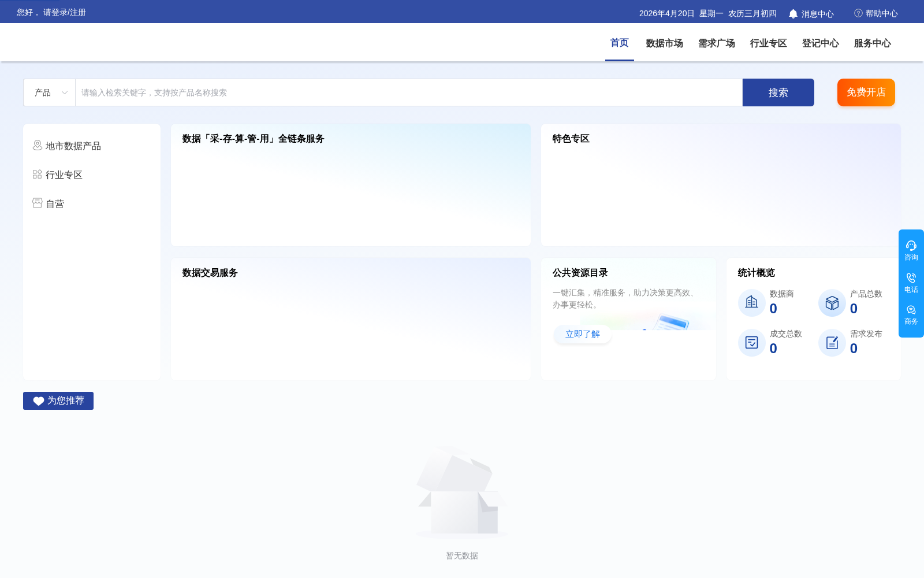Viewport: 924px width, 578px height.
Task: Select 自营 category in the left sidebar
Action: click(55, 203)
